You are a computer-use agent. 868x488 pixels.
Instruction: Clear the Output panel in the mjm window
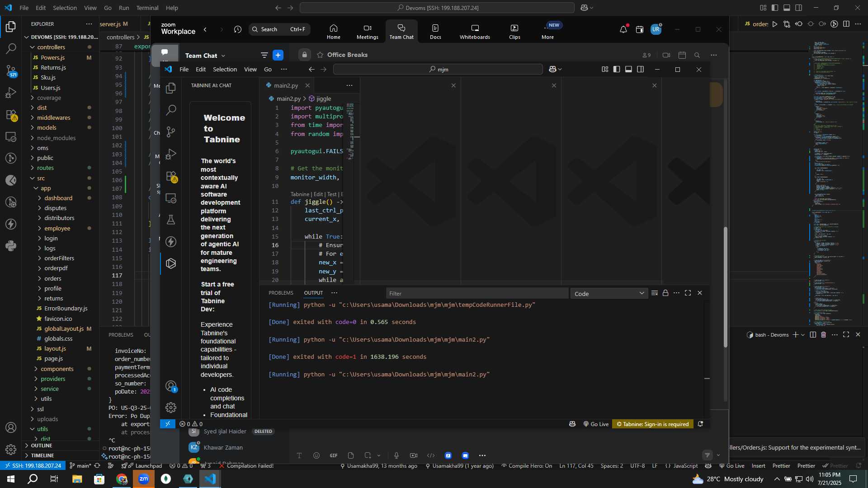coord(654,293)
